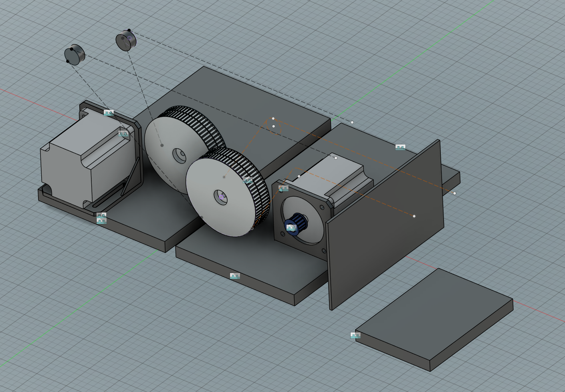This screenshot has height=392, width=565.
Task: Select the rear base plate top surface
Action: 240,100
